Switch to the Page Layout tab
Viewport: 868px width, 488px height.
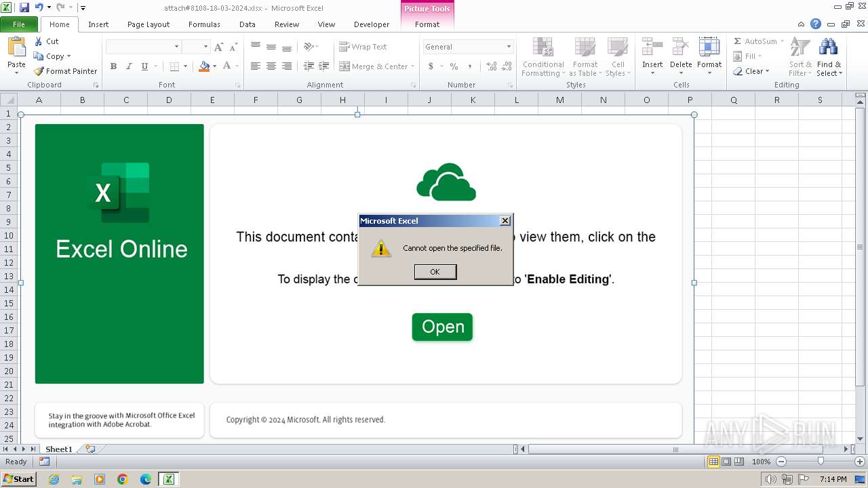149,24
